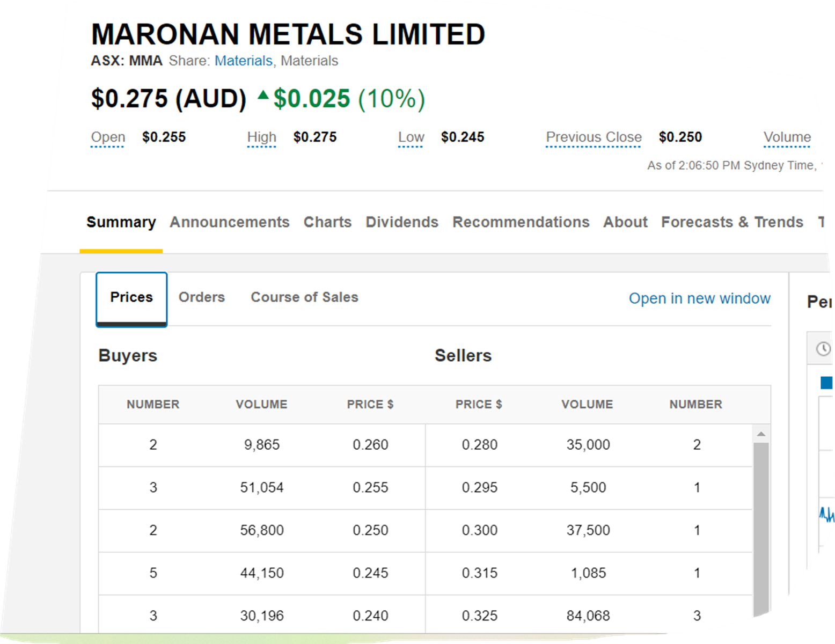Click the High price label
835x644 pixels.
coord(261,137)
